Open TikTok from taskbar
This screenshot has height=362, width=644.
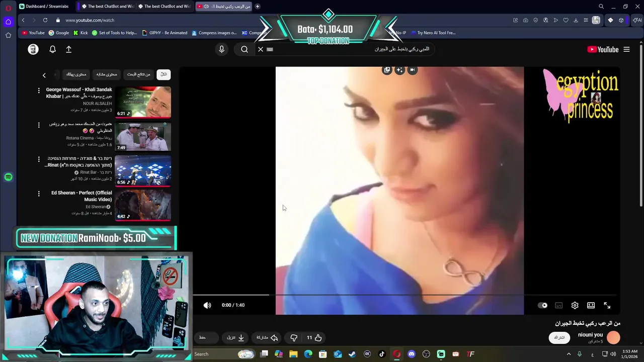(x=382, y=354)
